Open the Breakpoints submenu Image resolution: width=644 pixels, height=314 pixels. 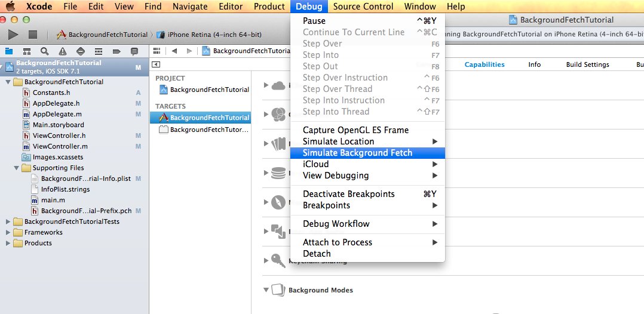(367, 205)
